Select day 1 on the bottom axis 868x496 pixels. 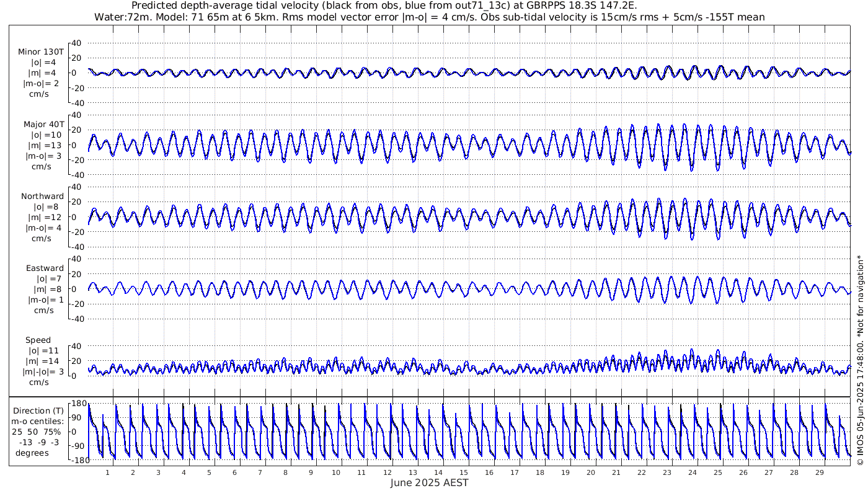[x=107, y=472]
